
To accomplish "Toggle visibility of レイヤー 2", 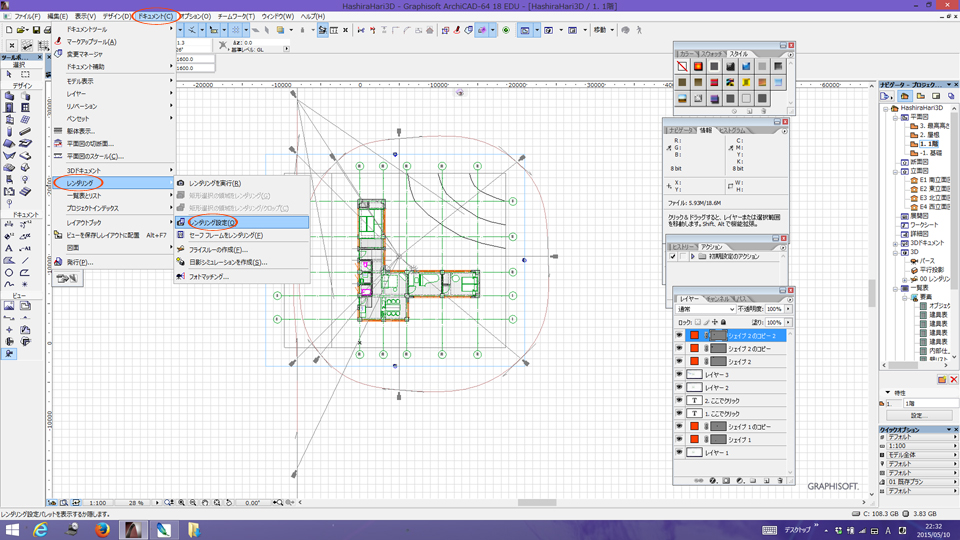I will [x=679, y=388].
